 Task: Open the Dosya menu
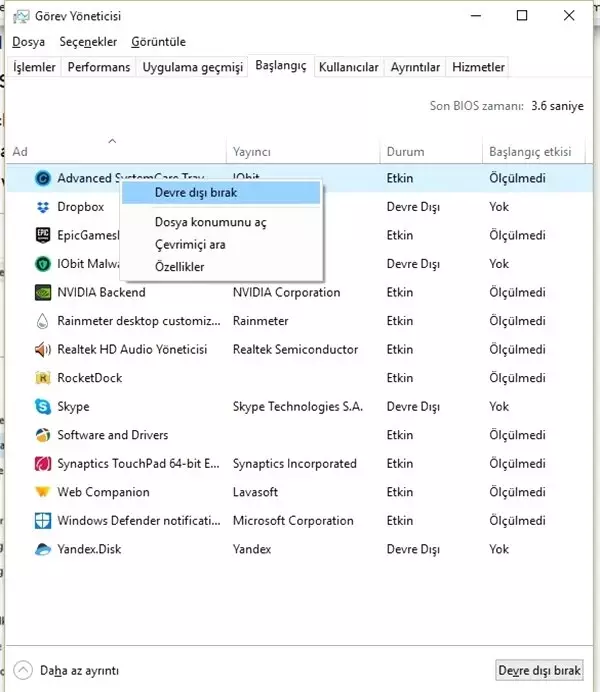(x=29, y=42)
